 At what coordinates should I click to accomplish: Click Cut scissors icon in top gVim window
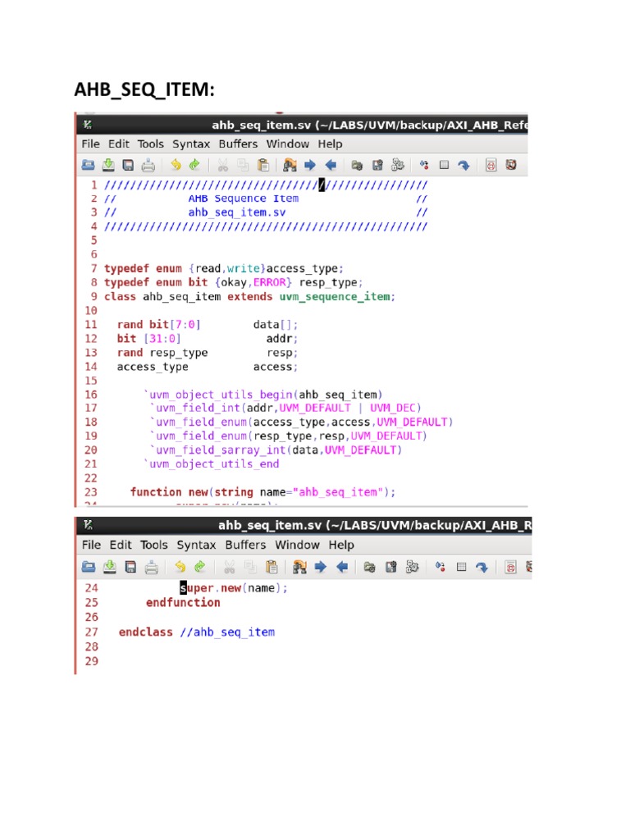(223, 165)
